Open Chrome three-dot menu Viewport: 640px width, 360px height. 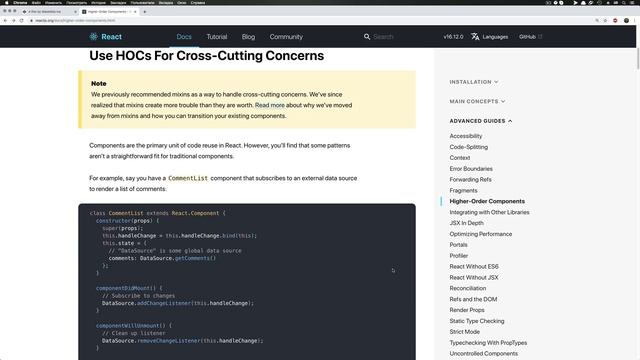pos(635,20)
